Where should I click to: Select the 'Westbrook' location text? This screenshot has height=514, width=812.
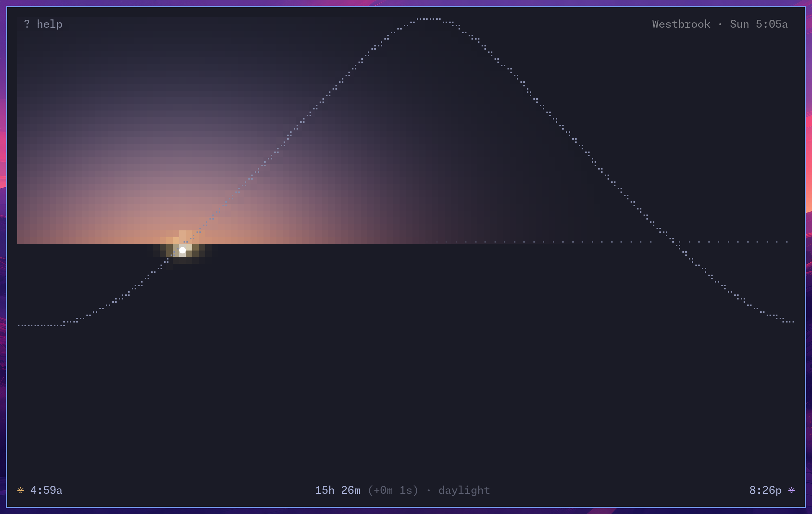681,24
